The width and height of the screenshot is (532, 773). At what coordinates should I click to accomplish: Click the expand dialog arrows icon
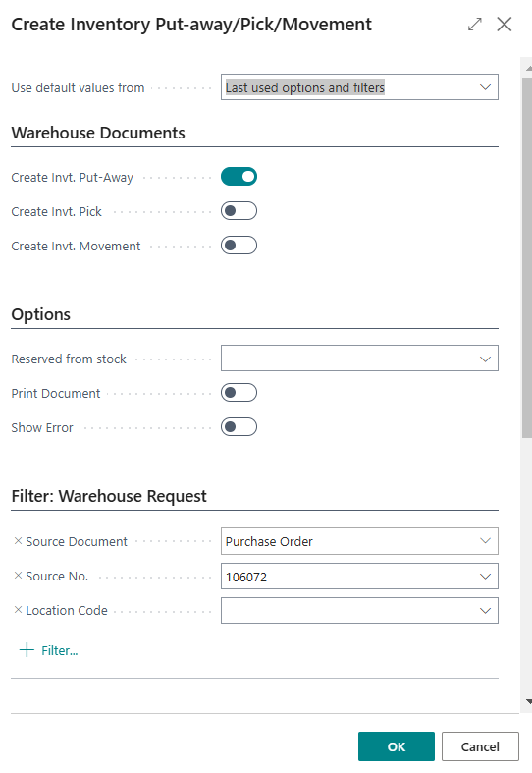[x=474, y=25]
